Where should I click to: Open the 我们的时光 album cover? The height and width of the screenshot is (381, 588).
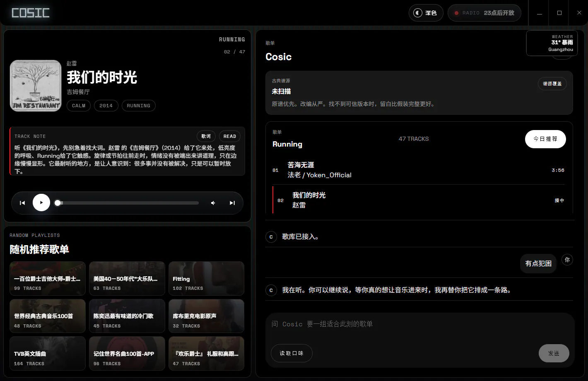(36, 86)
